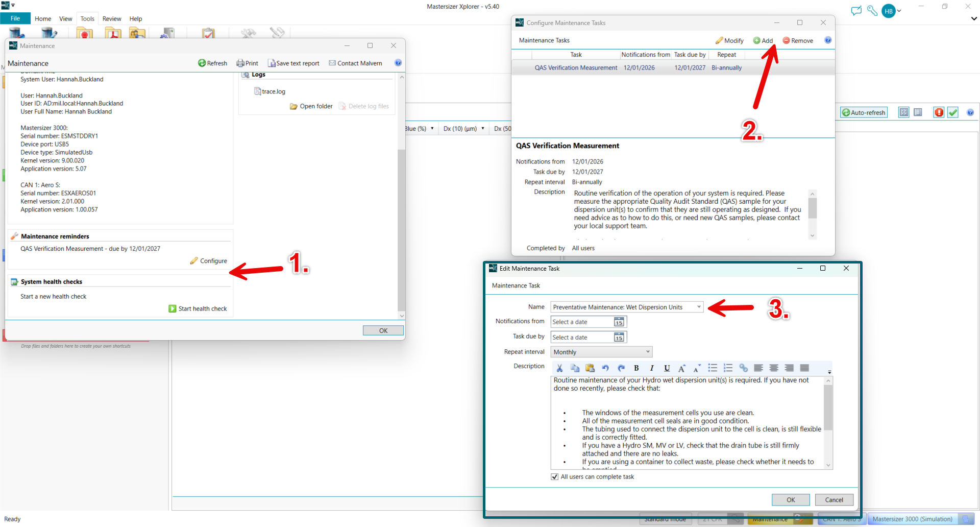Screen dimensions: 980x527
Task: Insert a bulleted list in Description
Action: pyautogui.click(x=713, y=368)
